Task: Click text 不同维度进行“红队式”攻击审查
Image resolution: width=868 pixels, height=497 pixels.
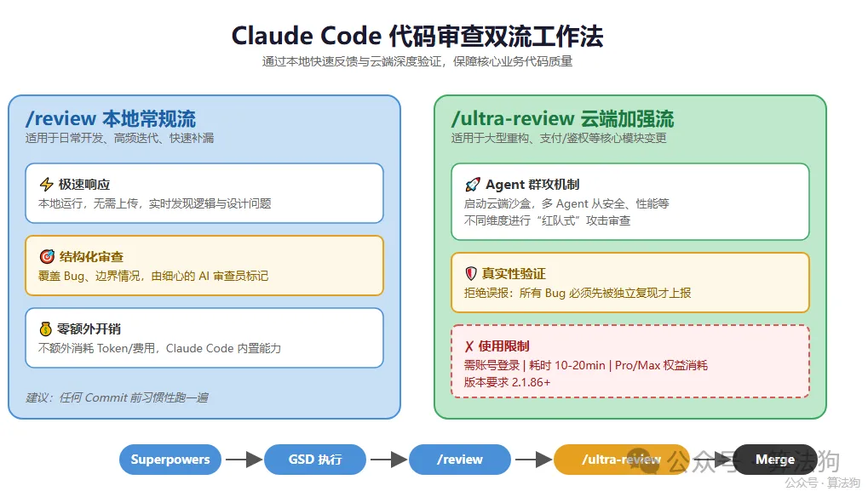Action: click(547, 220)
